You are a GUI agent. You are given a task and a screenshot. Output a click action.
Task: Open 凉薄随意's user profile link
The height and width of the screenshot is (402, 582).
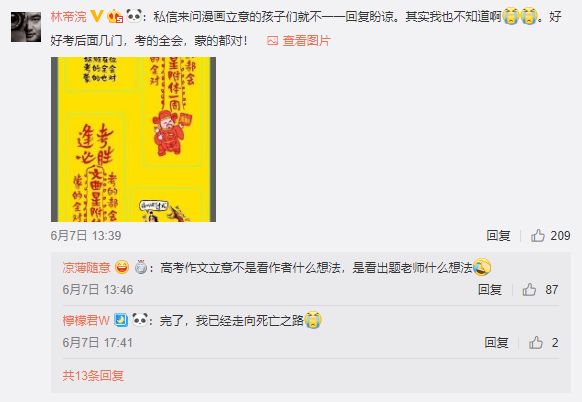coord(86,267)
